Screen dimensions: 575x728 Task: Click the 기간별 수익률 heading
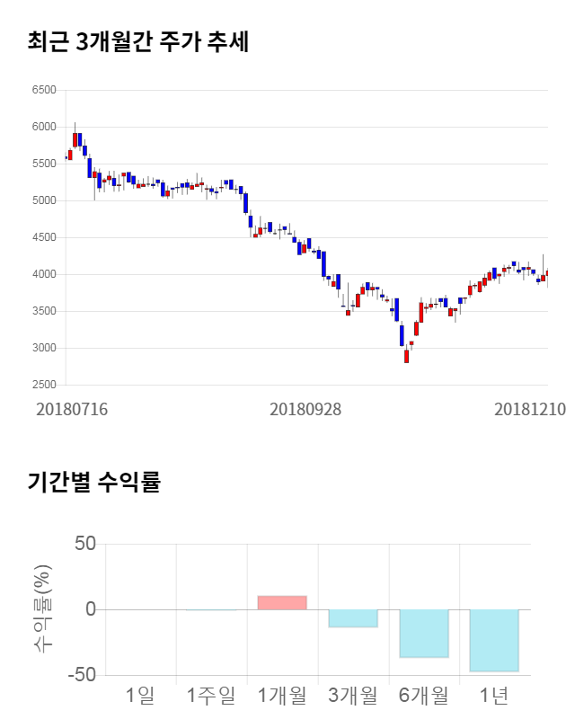click(93, 482)
